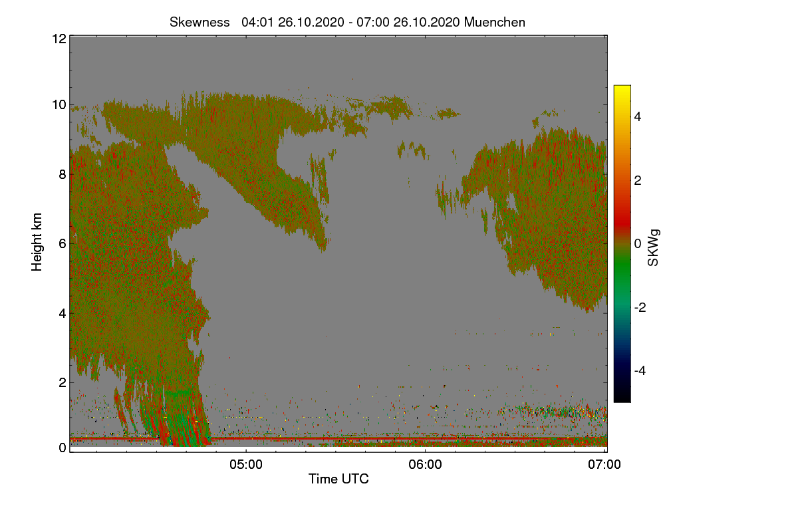Click the height tick label '10'
The width and height of the screenshot is (798, 532).
click(59, 104)
